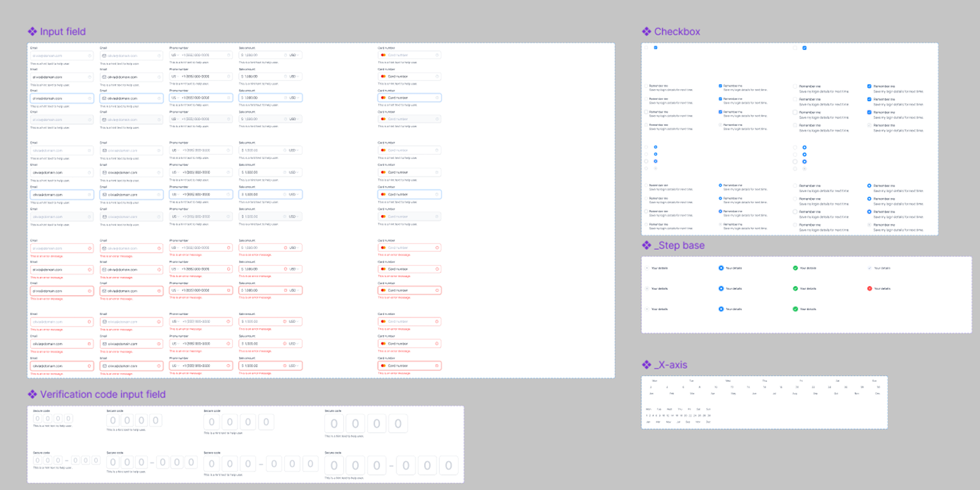The height and width of the screenshot is (490, 980).
Task: Click the green checkmark step icon in top row
Action: [795, 268]
